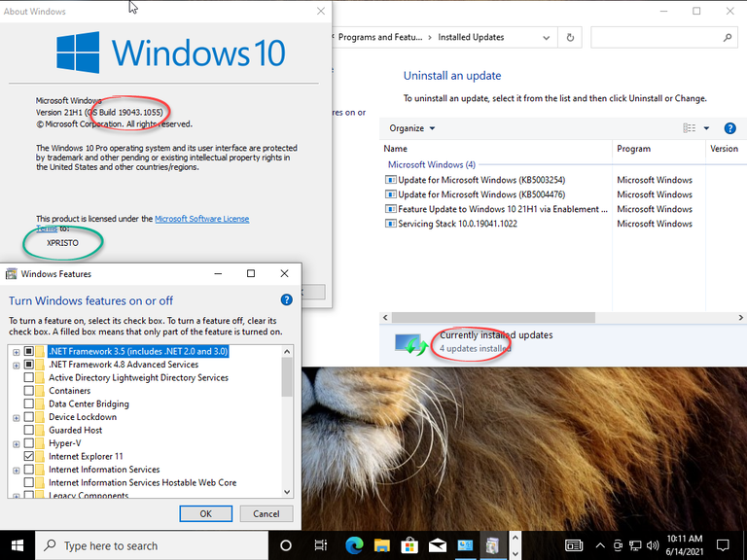
Task: Open the Microsoft Software License Terms link
Action: pos(202,219)
